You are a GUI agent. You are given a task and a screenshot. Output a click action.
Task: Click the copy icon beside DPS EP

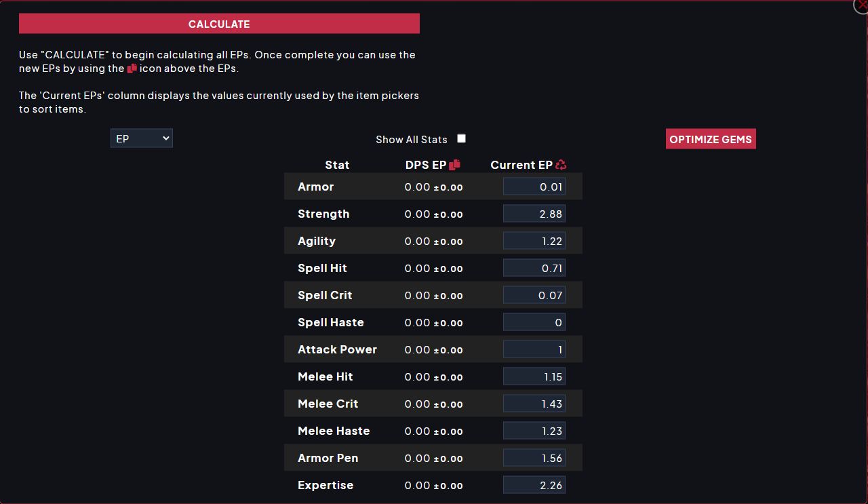(x=455, y=165)
